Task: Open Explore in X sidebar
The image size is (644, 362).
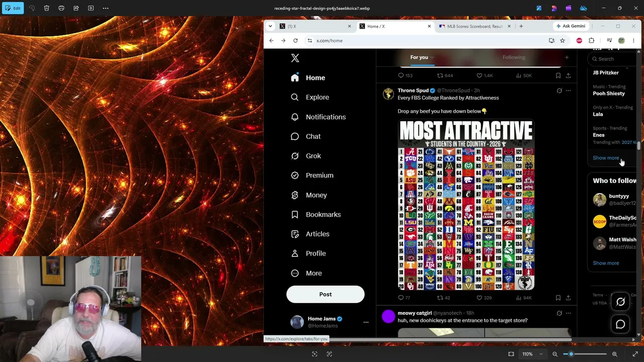Action: point(310,97)
